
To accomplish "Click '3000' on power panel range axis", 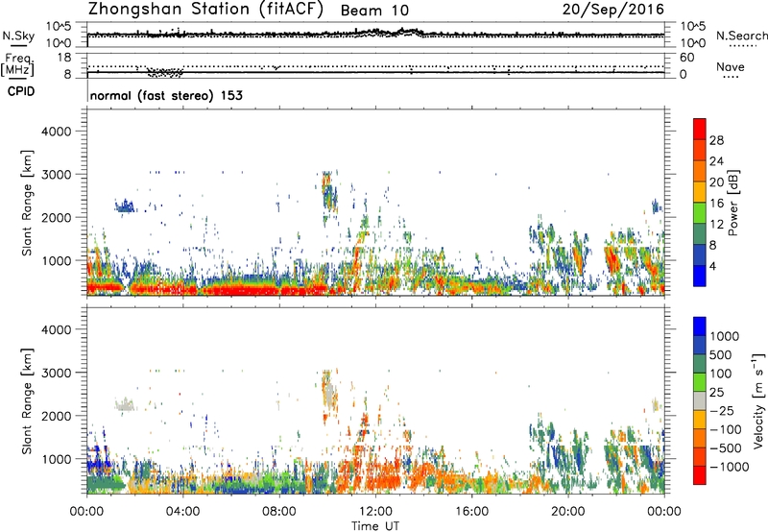I will [x=57, y=175].
